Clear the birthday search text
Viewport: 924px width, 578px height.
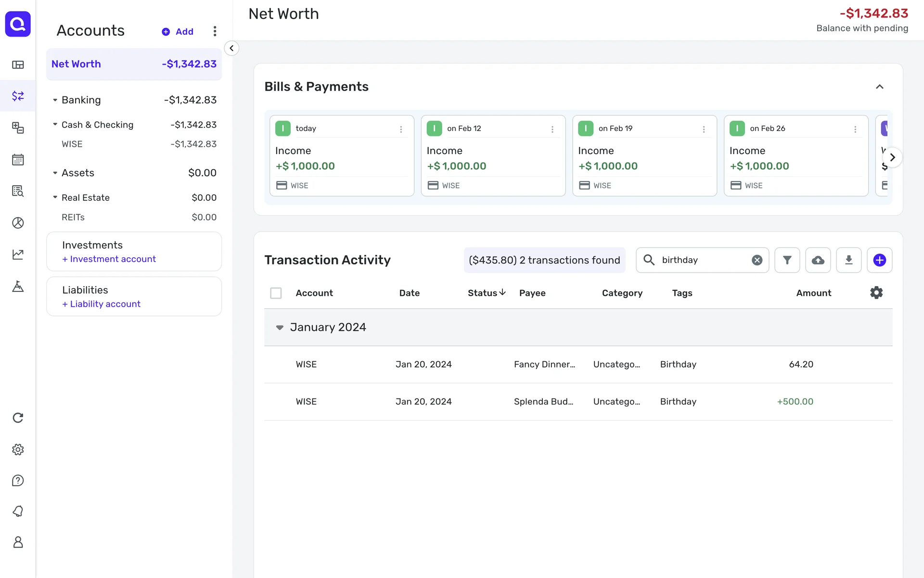pos(757,260)
